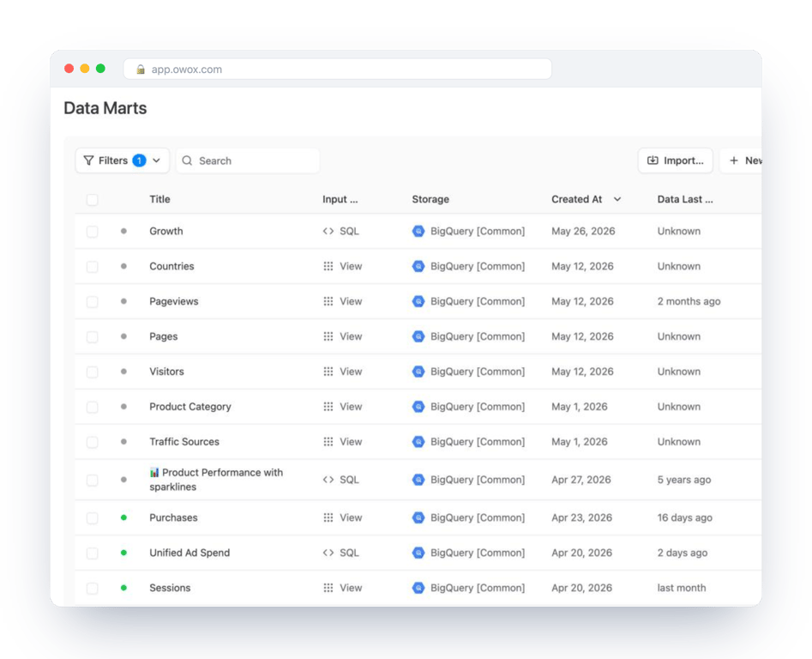Viewport: 812px width, 659px height.
Task: Open the Unified Ad Spend data mart
Action: tap(189, 553)
